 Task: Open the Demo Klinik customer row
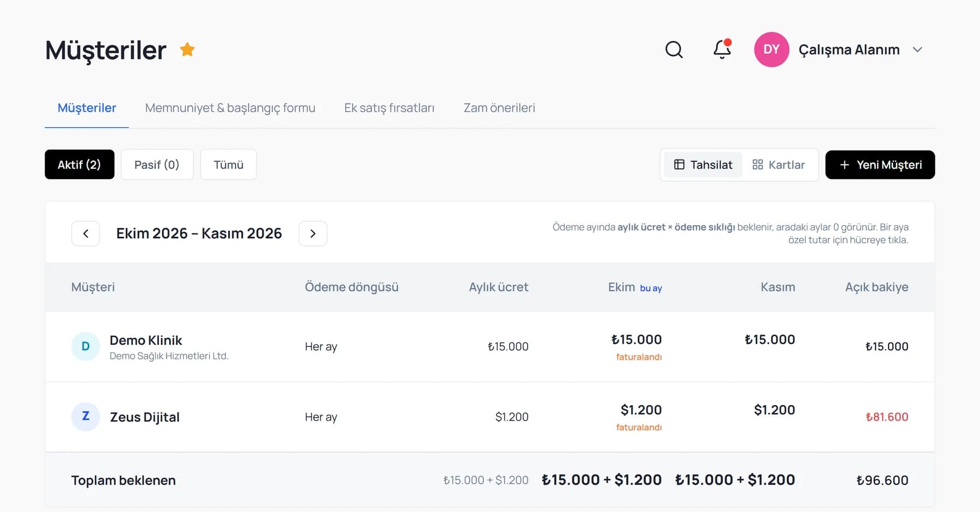490,347
